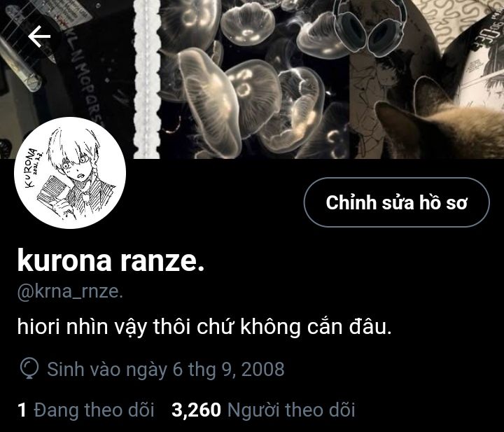504x432 pixels.
Task: Tap the headphones drawing in the banner
Action: point(370,26)
